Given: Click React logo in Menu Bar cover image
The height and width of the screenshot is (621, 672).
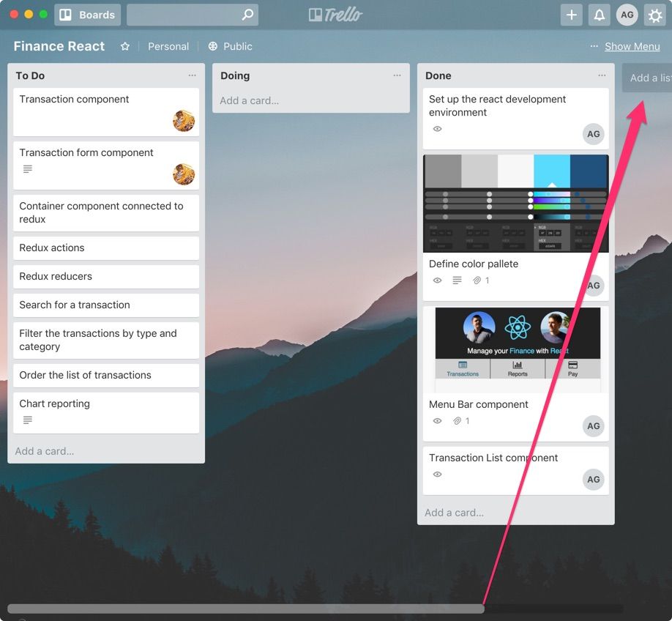Looking at the screenshot, I should click(518, 327).
